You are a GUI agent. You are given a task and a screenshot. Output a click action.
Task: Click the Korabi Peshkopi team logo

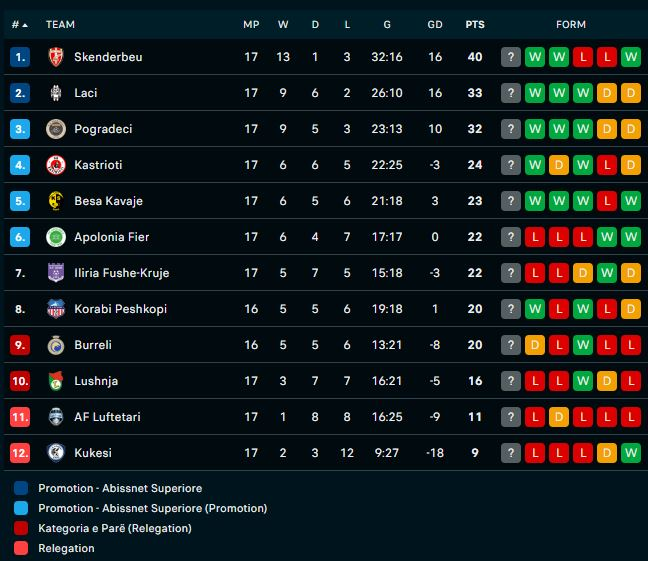coord(56,309)
